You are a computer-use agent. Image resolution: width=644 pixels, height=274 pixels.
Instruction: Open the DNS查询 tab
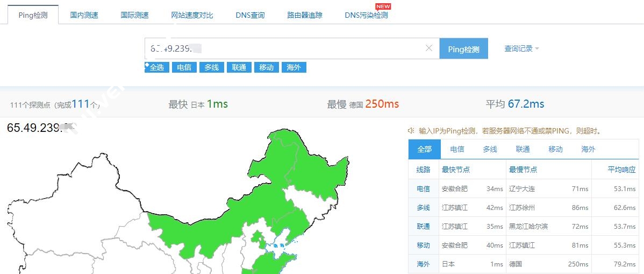[250, 15]
